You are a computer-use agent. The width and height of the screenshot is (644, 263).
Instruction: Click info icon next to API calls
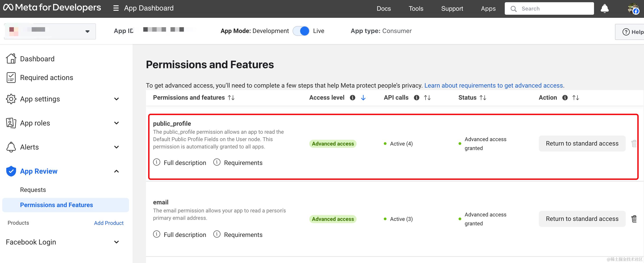point(416,98)
